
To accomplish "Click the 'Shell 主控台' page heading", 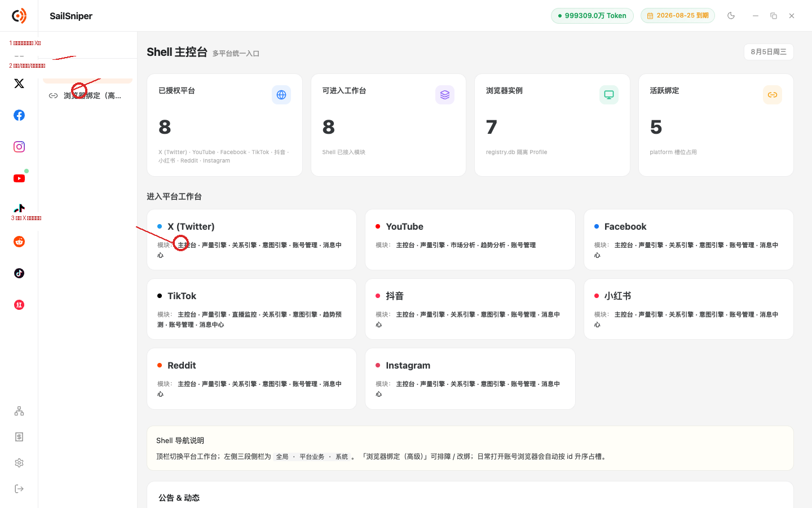I will tap(177, 52).
